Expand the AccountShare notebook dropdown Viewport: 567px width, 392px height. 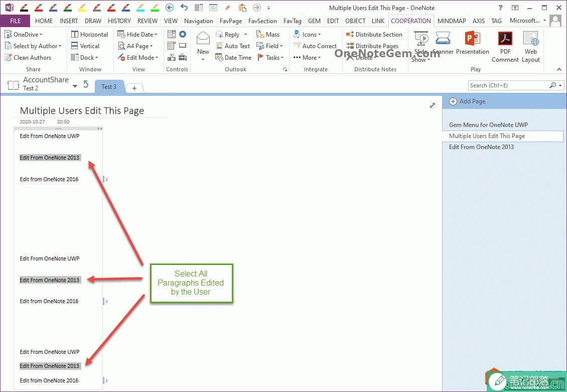point(75,86)
